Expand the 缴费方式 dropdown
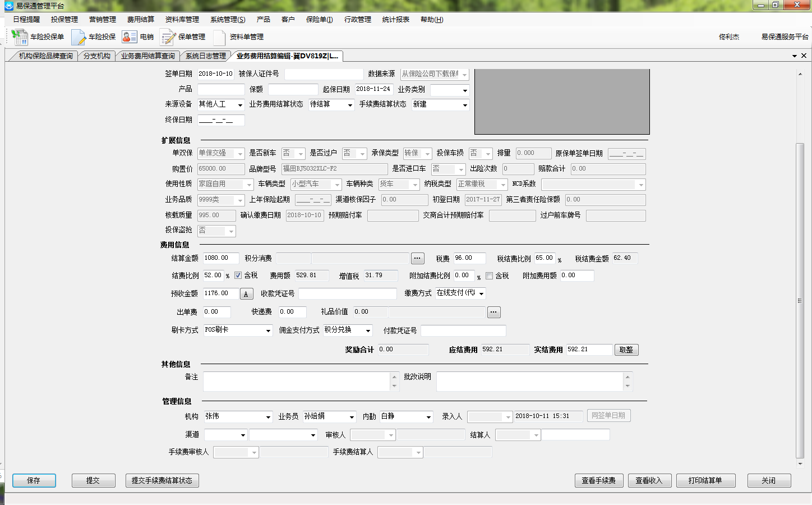 [x=481, y=293]
